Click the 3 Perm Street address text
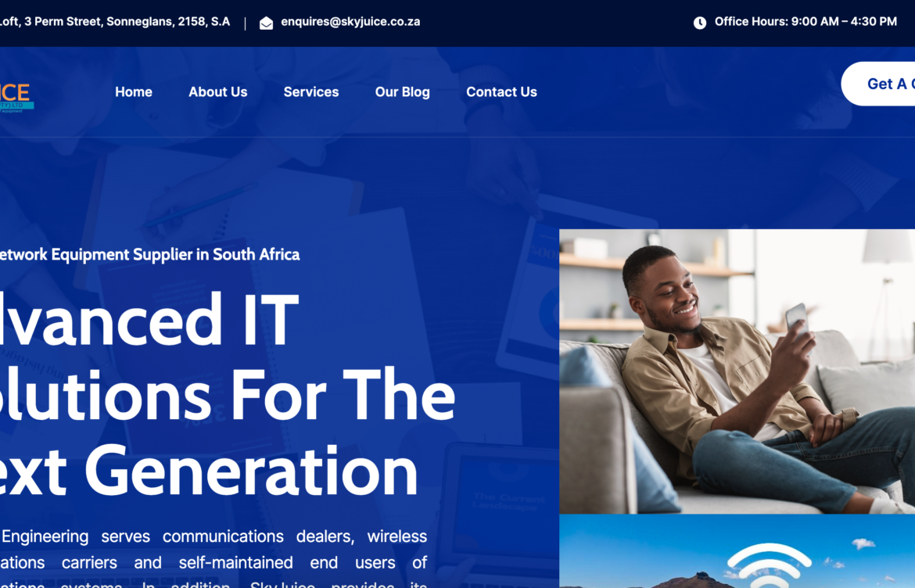Image resolution: width=915 pixels, height=588 pixels. (115, 22)
